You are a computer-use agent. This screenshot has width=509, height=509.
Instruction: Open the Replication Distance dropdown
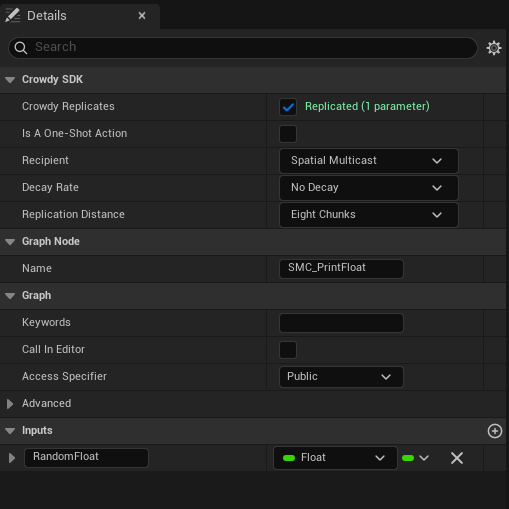[x=369, y=215]
